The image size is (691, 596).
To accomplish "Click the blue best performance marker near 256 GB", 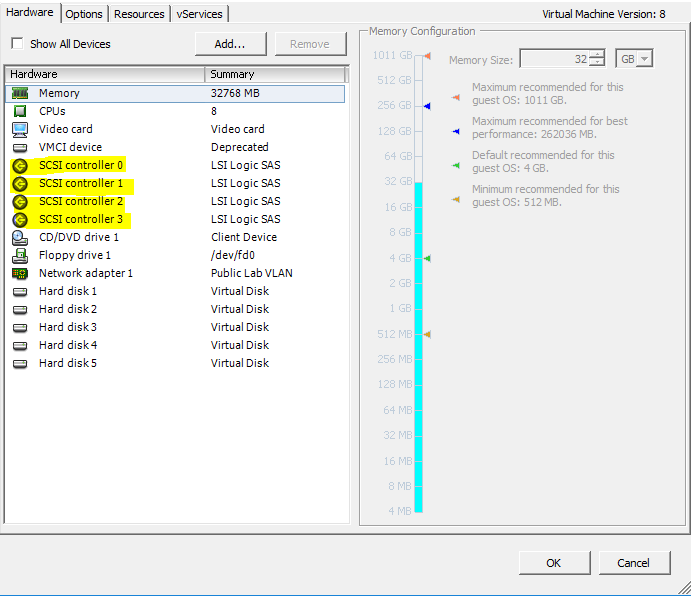I will pos(427,106).
